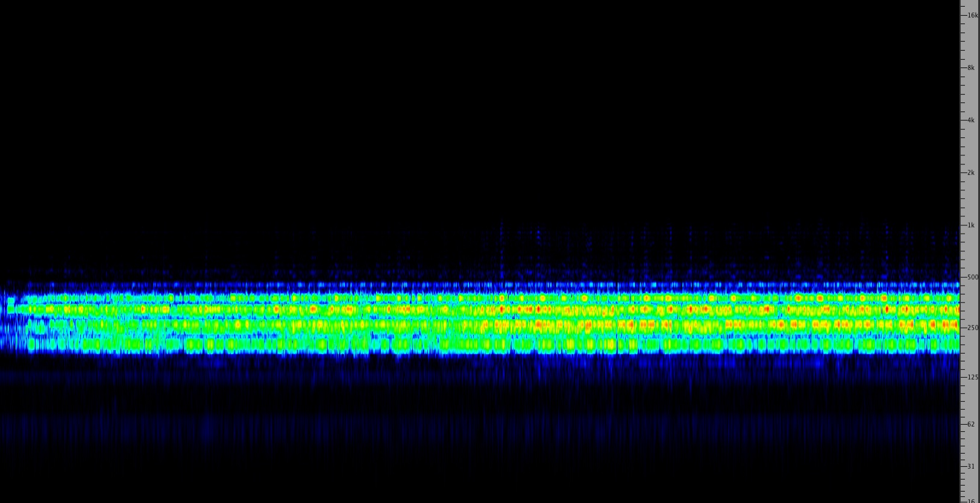Click the 250 Hz mark on the ruler

972,328
